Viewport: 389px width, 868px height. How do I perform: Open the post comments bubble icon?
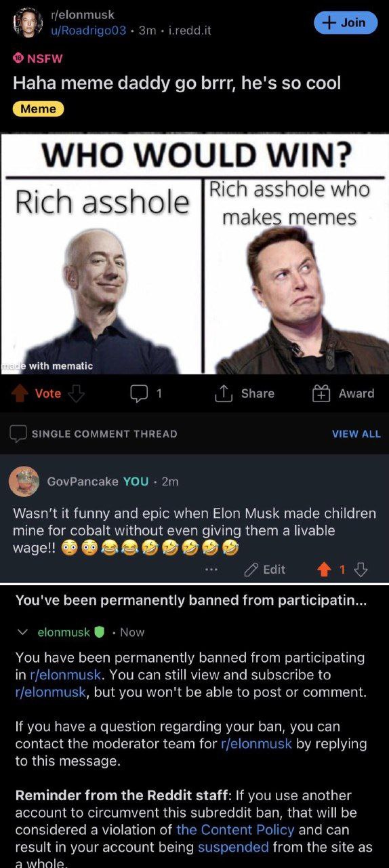[138, 393]
